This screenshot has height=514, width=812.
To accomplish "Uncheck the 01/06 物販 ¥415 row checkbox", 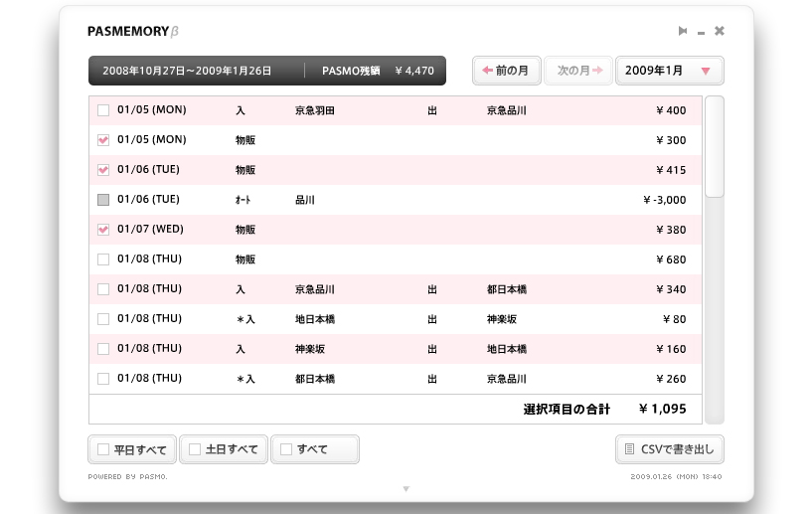I will coord(103,170).
